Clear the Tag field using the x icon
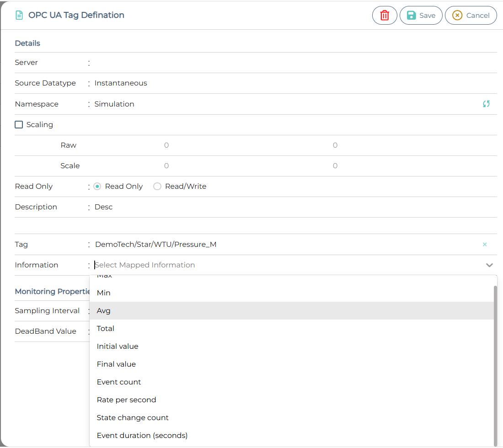This screenshot has height=448, width=503. pos(485,245)
